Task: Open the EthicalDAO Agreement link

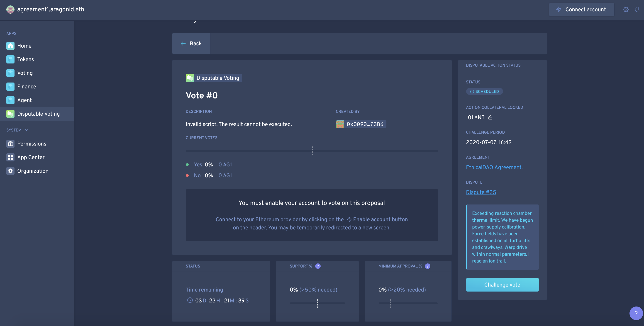Action: [x=494, y=167]
